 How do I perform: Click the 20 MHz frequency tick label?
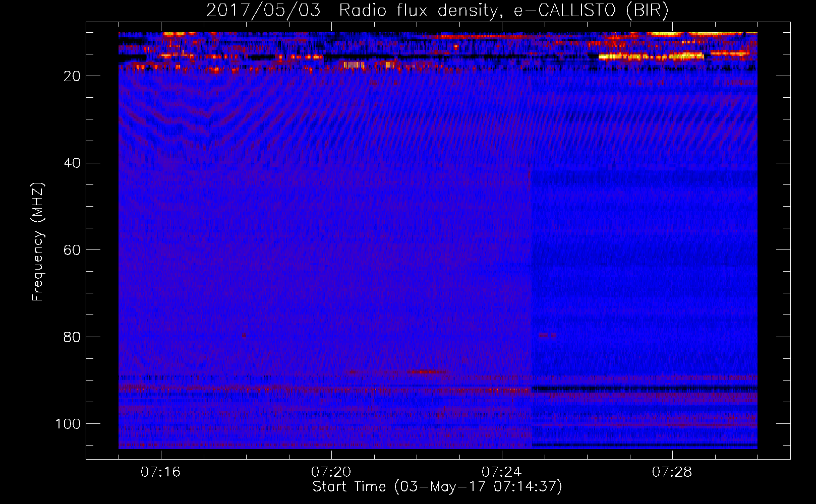click(73, 76)
